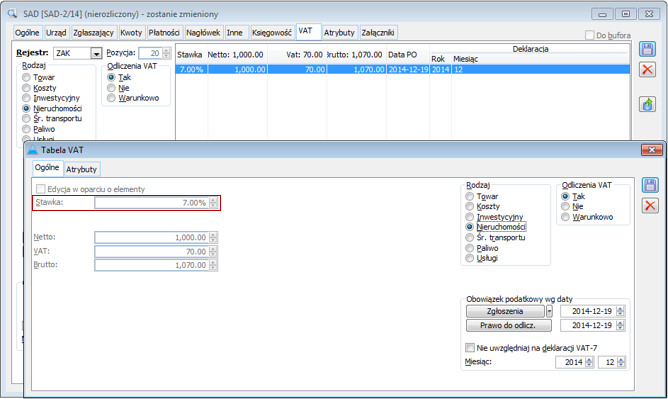Adjust Miesiąc month 12 spinner
Image resolution: width=668 pixels, height=399 pixels.
coord(621,362)
